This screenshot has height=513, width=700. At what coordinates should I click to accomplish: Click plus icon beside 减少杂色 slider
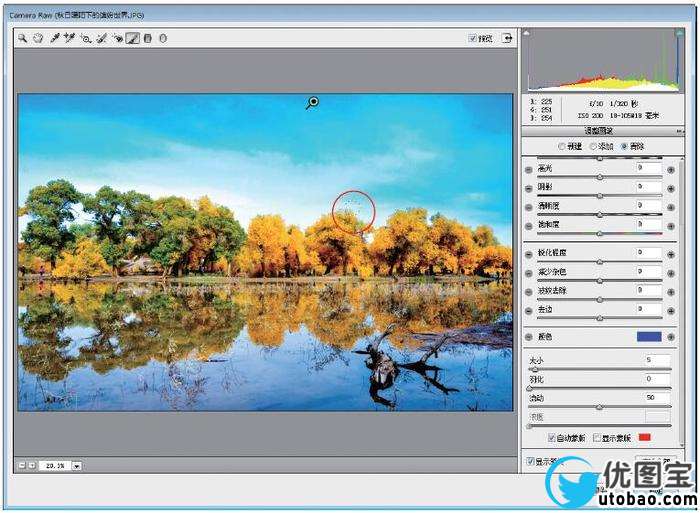coord(671,273)
